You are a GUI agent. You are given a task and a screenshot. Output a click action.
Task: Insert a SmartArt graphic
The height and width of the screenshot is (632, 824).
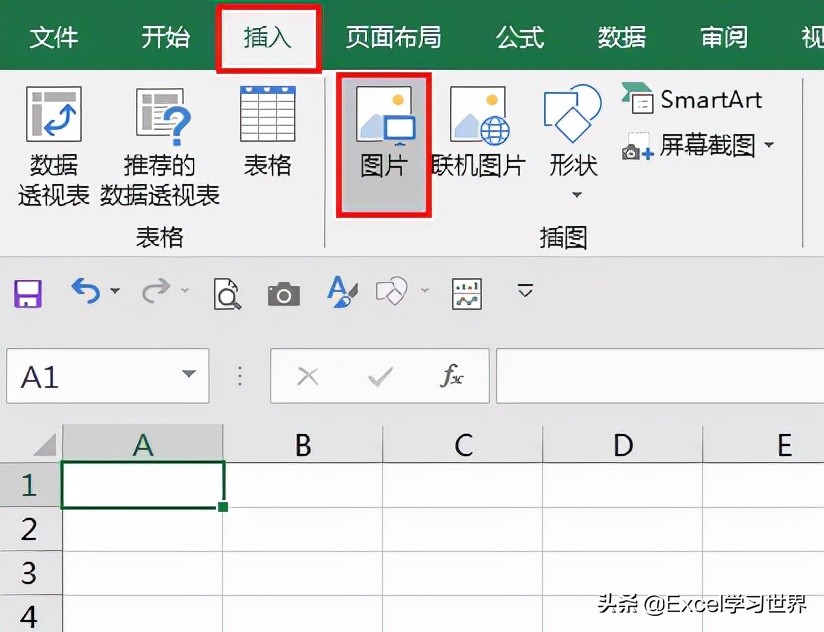(x=692, y=99)
